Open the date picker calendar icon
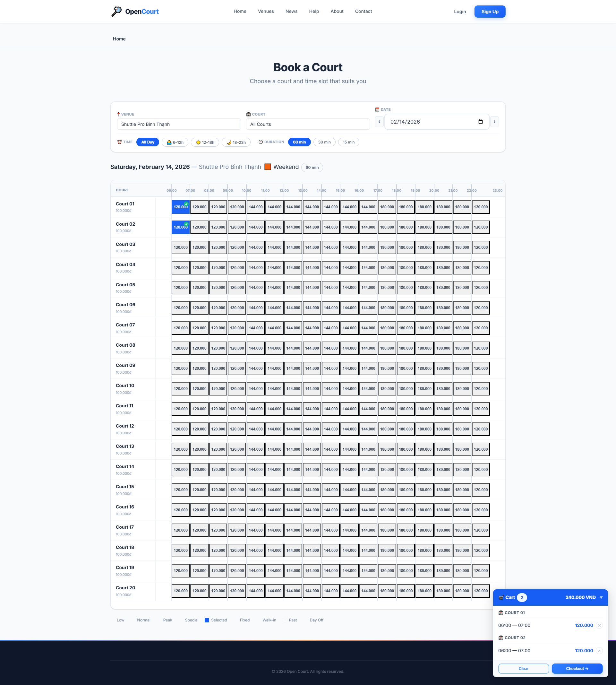This screenshot has width=616, height=685. 480,122
